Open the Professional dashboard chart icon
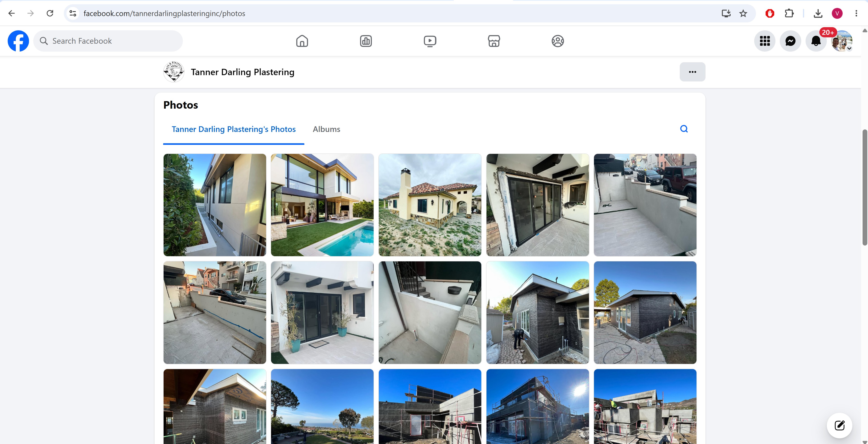868x444 pixels. click(x=366, y=41)
